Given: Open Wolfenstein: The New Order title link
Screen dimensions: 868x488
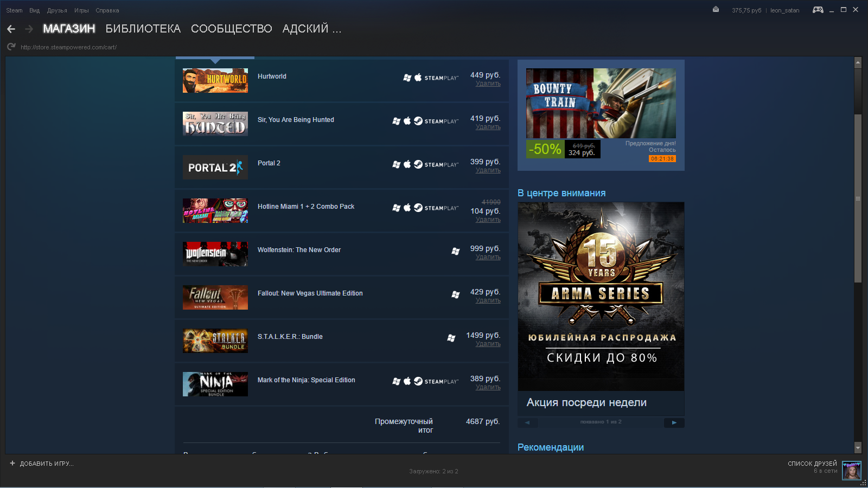Looking at the screenshot, I should (x=299, y=250).
